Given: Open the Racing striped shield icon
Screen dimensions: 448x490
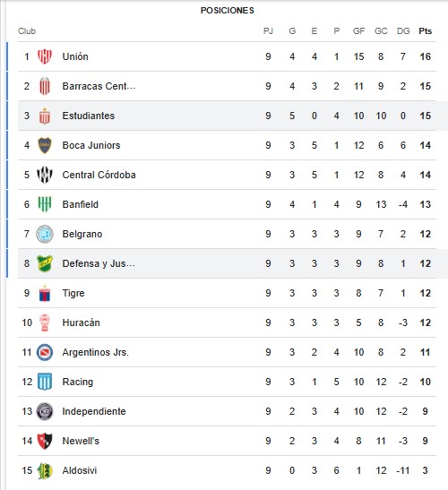Looking at the screenshot, I should [45, 382].
